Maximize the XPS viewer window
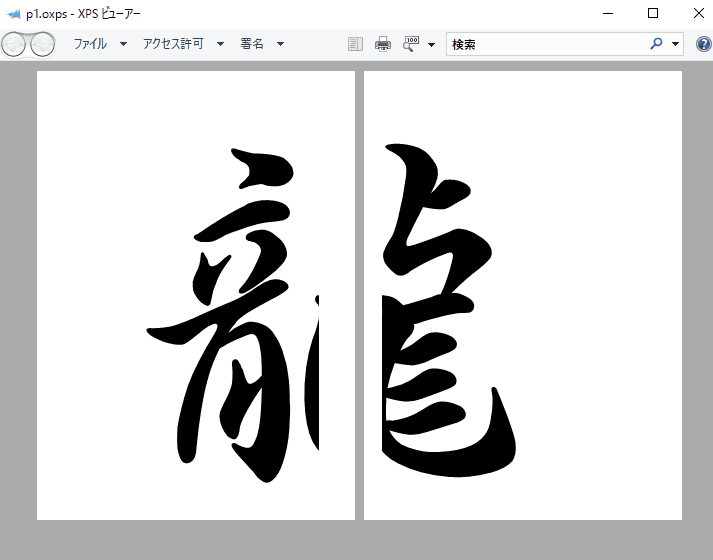Image resolution: width=713 pixels, height=560 pixels. pyautogui.click(x=653, y=13)
